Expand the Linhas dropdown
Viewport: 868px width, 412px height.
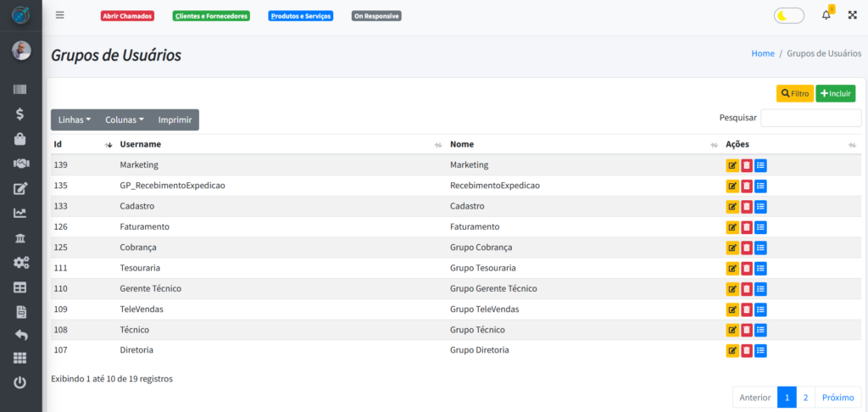point(75,120)
